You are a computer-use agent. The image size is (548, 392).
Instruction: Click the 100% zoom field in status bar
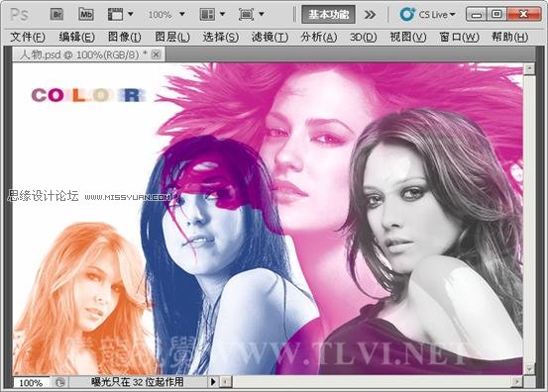pyautogui.click(x=31, y=383)
